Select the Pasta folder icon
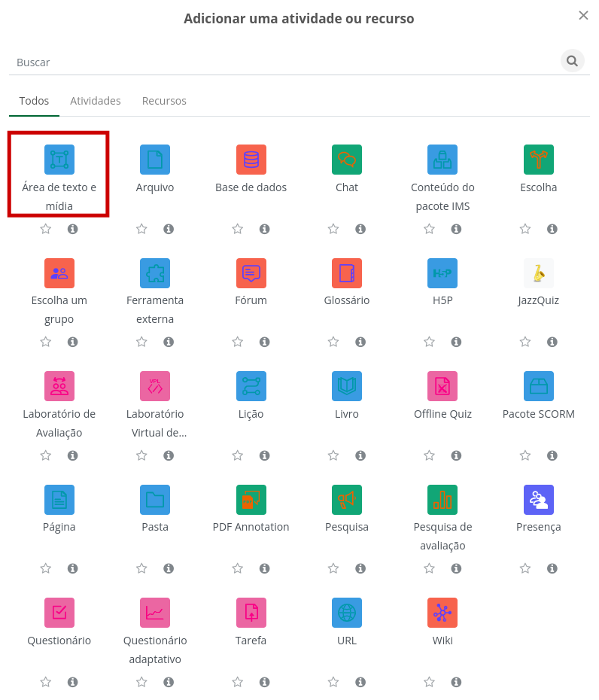 pyautogui.click(x=155, y=500)
